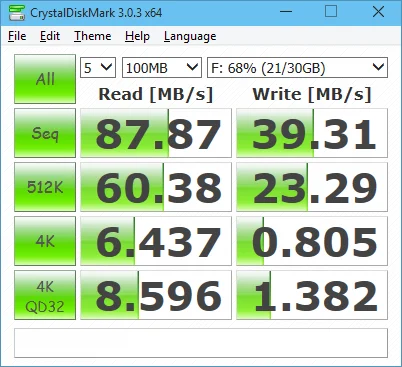
Task: Open the File menu
Action: (x=17, y=36)
